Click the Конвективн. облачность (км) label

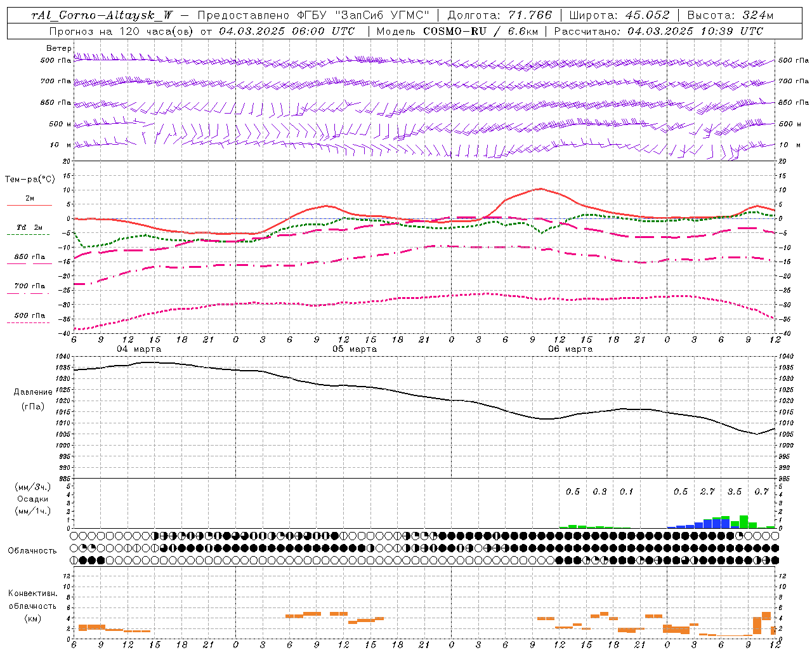[33, 606]
